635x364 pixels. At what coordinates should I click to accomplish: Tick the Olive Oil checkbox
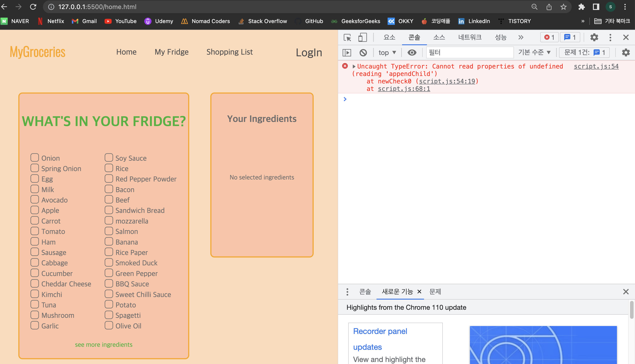(x=109, y=325)
